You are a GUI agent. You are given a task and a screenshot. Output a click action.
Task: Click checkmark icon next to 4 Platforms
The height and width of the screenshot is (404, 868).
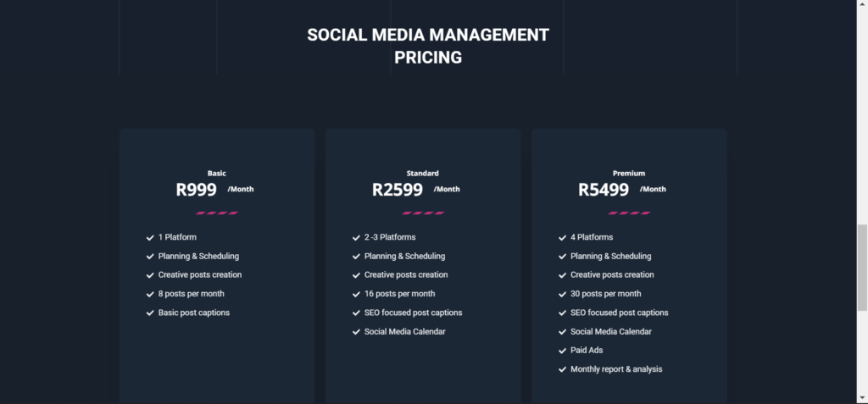[563, 237]
